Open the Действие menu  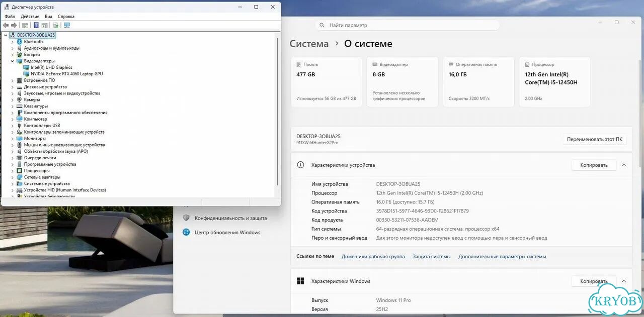click(30, 17)
